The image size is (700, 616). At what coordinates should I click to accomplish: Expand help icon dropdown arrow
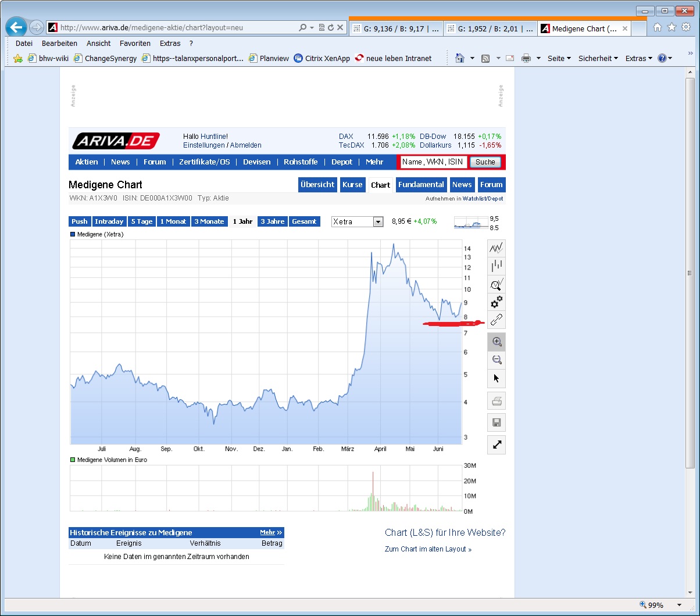pyautogui.click(x=670, y=58)
